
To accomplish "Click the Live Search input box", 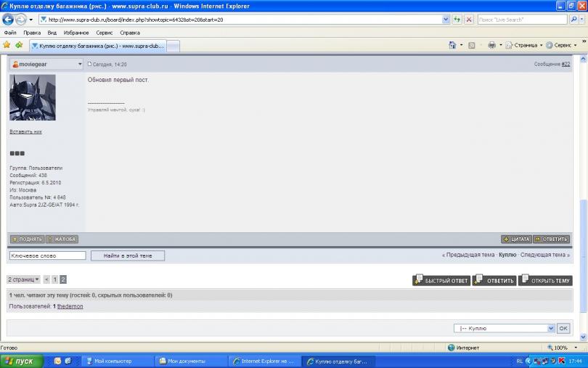I will (522, 20).
